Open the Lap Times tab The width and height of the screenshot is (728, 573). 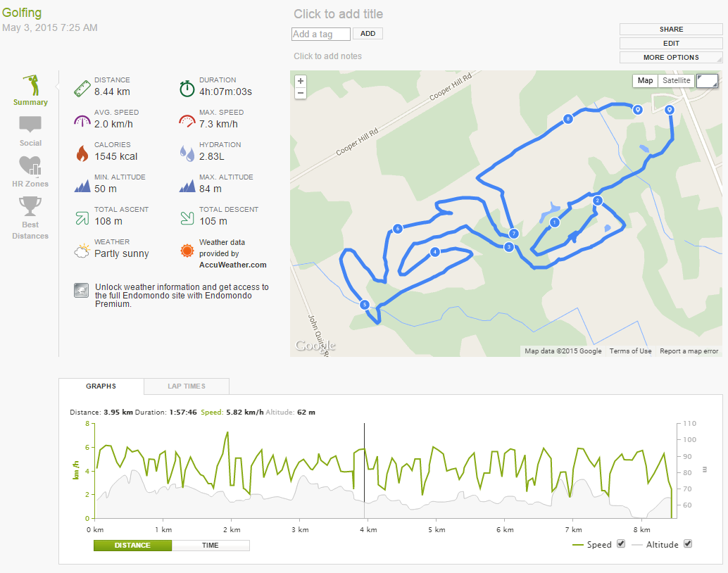187,386
